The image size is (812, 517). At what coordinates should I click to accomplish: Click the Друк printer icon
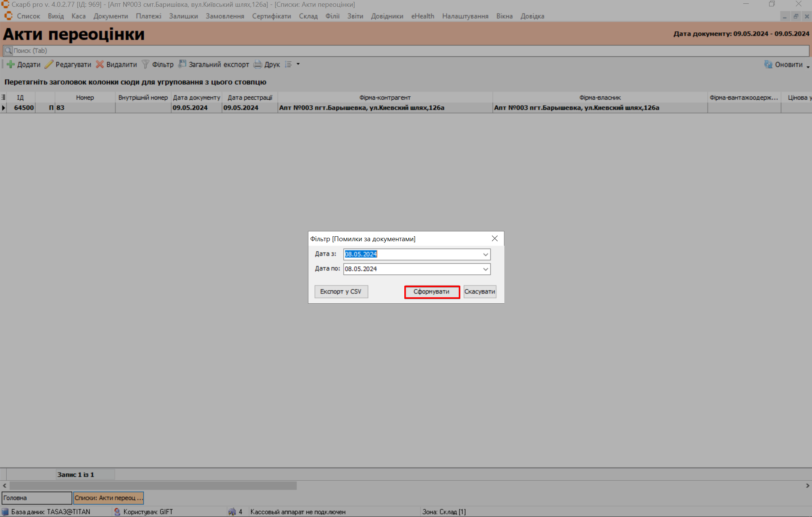(x=258, y=64)
